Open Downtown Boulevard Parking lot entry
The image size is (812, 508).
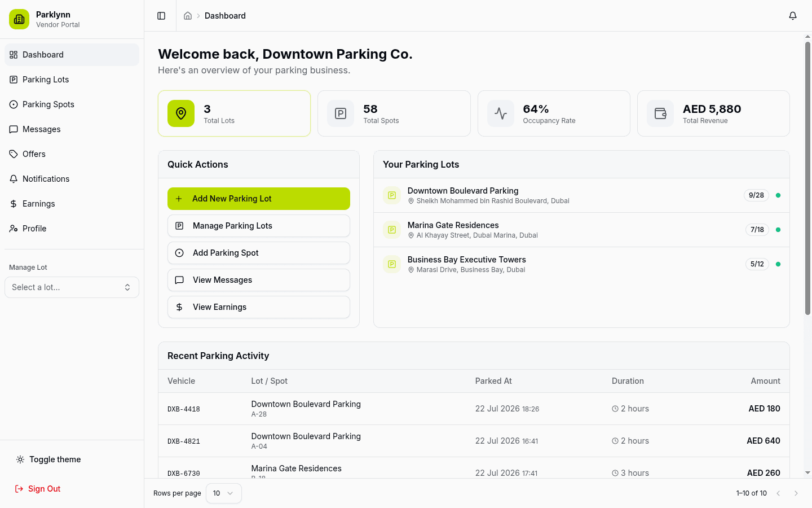581,195
